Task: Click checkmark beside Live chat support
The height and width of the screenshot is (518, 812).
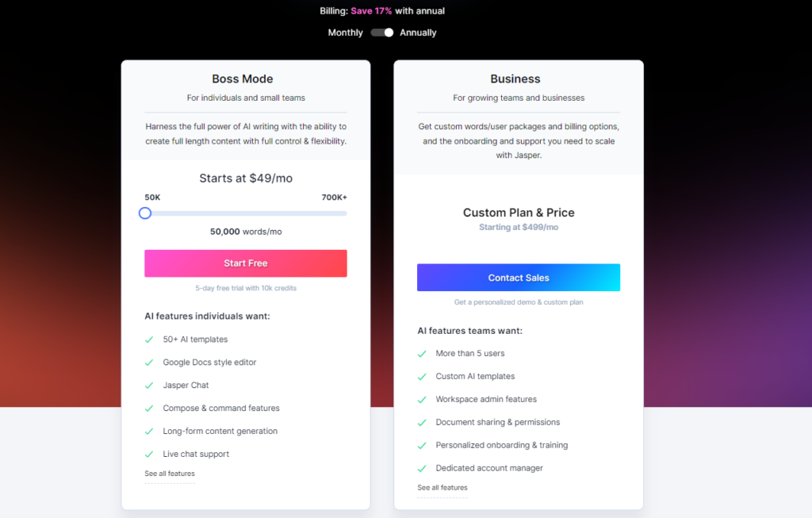Action: [x=148, y=455]
